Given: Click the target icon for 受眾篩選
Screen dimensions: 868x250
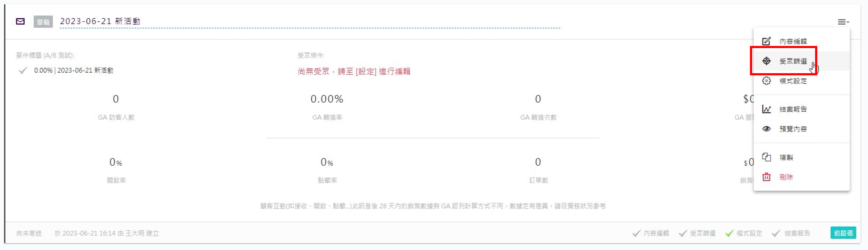Looking at the screenshot, I should pos(766,61).
